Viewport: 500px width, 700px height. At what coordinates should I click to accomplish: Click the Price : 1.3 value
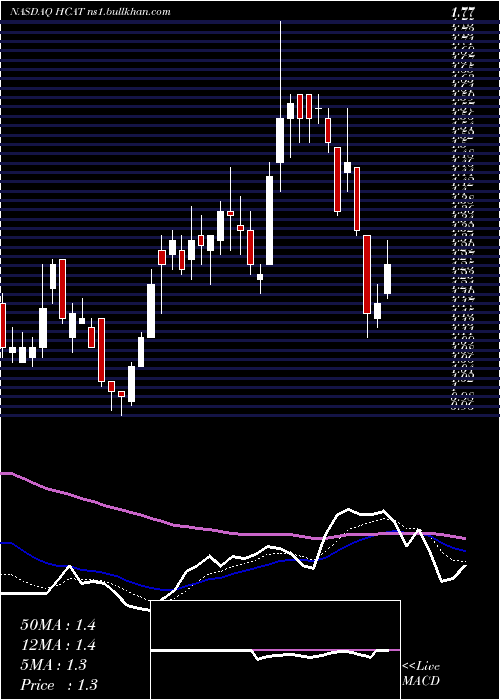click(59, 684)
